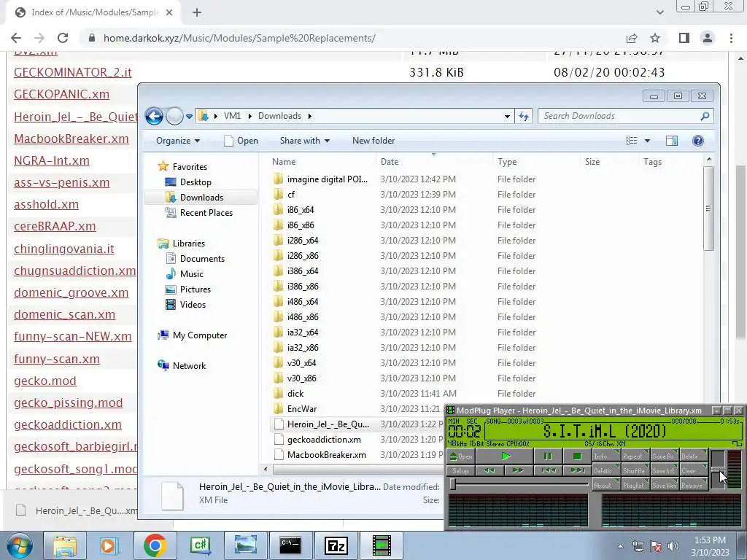Click the Explorer help icon

click(x=698, y=141)
